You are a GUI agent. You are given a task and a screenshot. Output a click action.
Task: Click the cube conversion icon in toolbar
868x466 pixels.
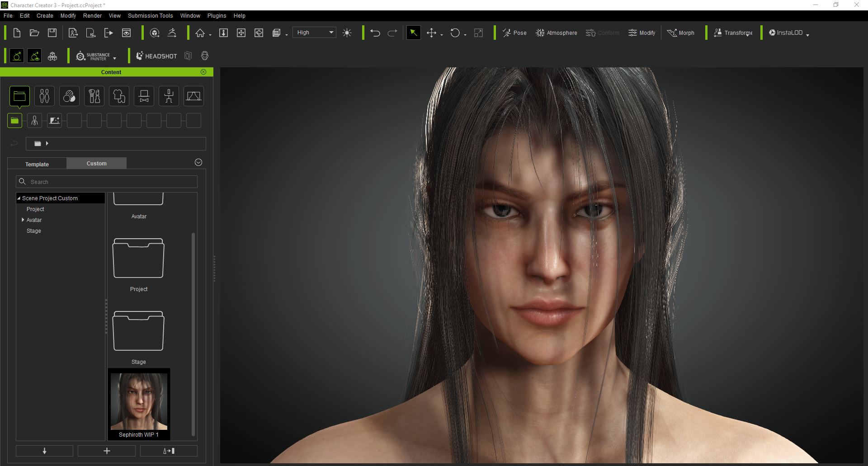click(x=155, y=33)
